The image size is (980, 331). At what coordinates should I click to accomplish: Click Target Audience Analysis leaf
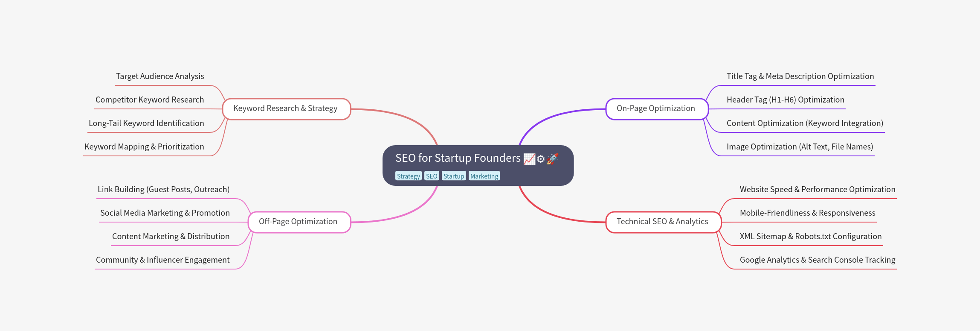point(160,76)
